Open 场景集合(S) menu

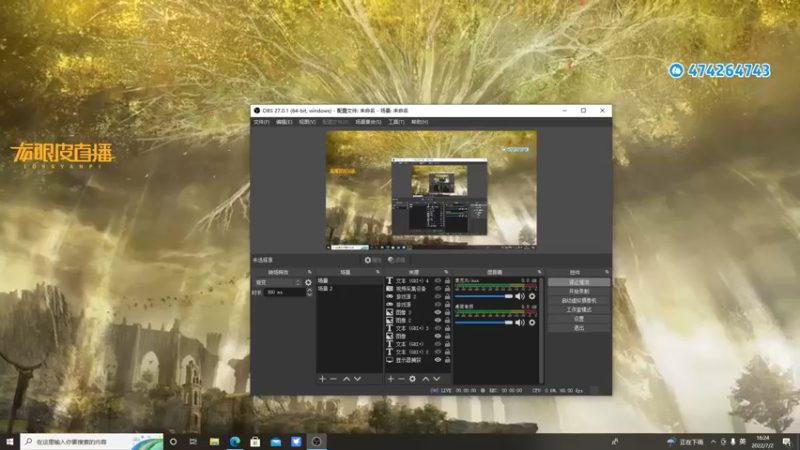tap(368, 122)
